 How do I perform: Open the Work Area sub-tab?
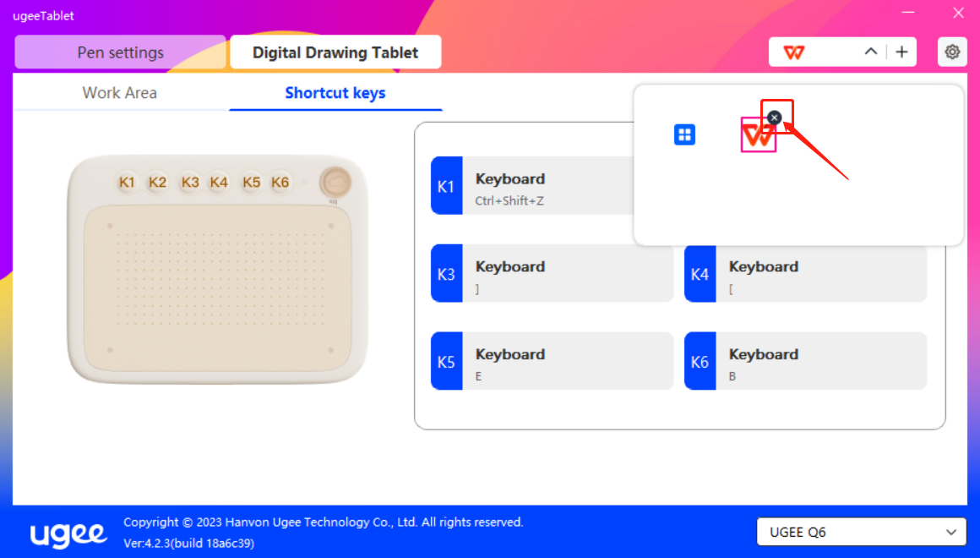coord(120,93)
